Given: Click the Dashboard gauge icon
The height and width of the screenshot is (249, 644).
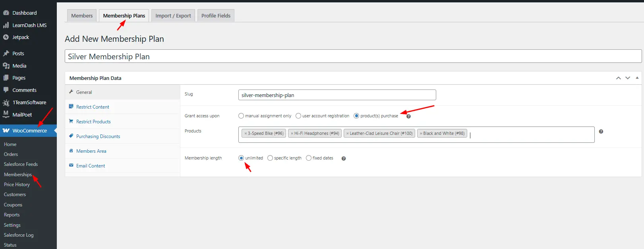Looking at the screenshot, I should coord(6,13).
